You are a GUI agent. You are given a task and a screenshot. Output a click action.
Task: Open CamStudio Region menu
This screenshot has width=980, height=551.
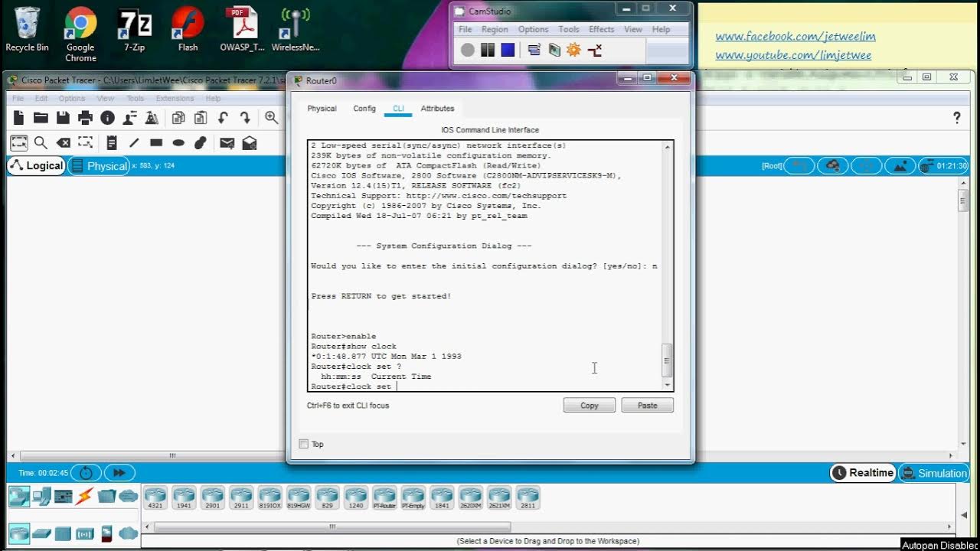pos(495,29)
